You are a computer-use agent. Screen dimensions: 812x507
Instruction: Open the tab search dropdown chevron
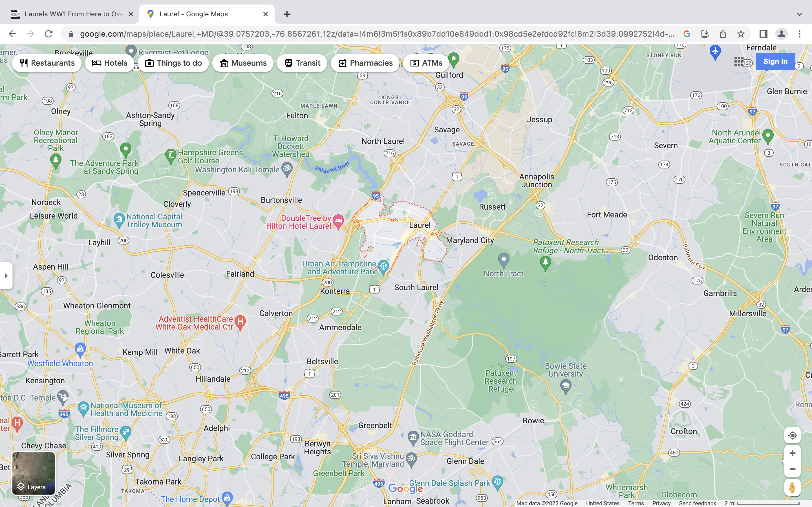(x=799, y=14)
